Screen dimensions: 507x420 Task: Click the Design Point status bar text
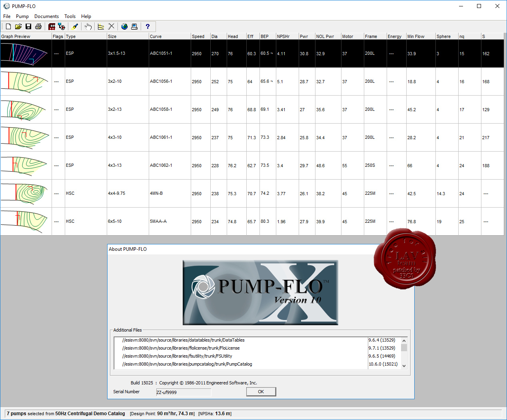click(162, 414)
